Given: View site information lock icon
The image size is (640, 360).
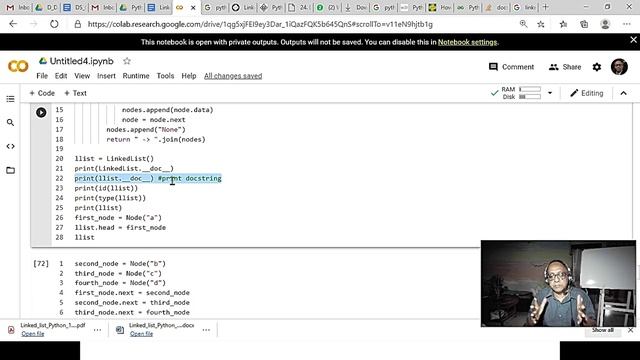Looking at the screenshot, I should (78, 24).
